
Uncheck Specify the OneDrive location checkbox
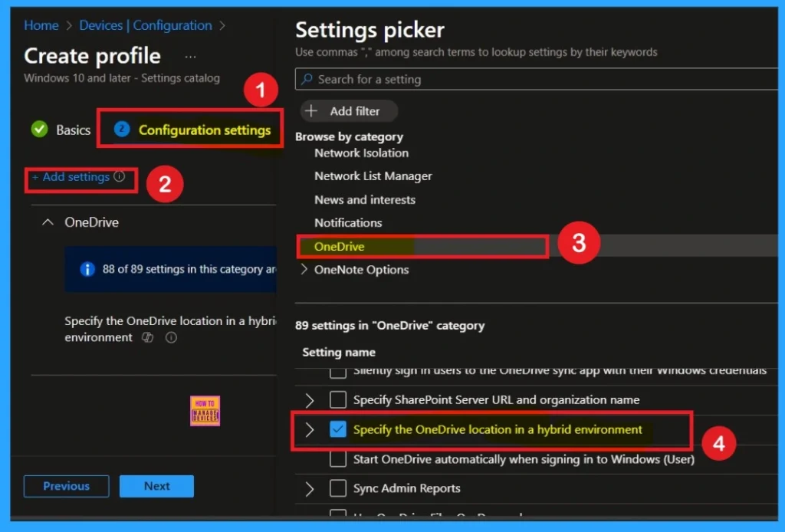pyautogui.click(x=338, y=429)
